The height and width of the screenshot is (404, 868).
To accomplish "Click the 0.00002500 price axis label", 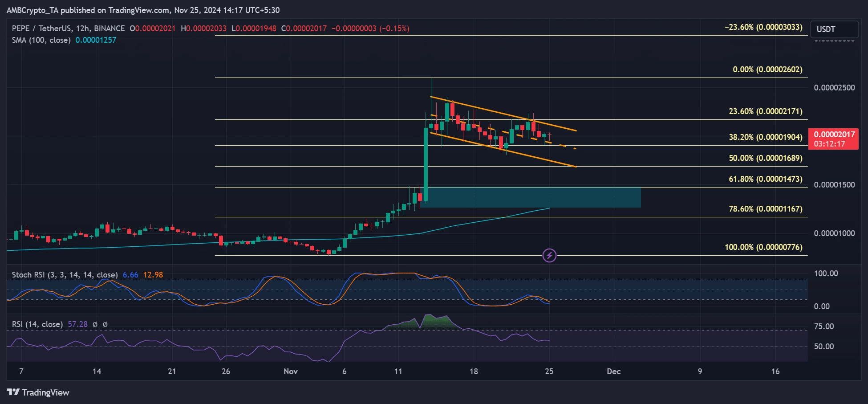I will coord(834,88).
